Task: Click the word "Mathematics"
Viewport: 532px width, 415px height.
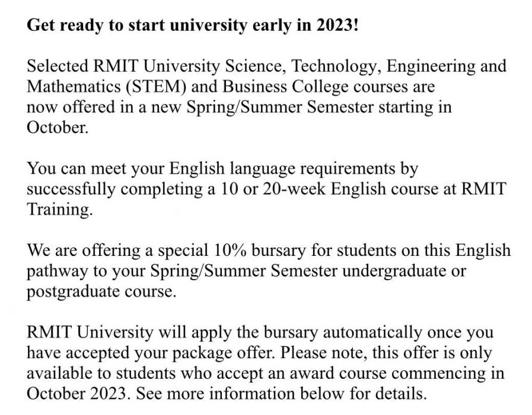Action: [x=69, y=87]
